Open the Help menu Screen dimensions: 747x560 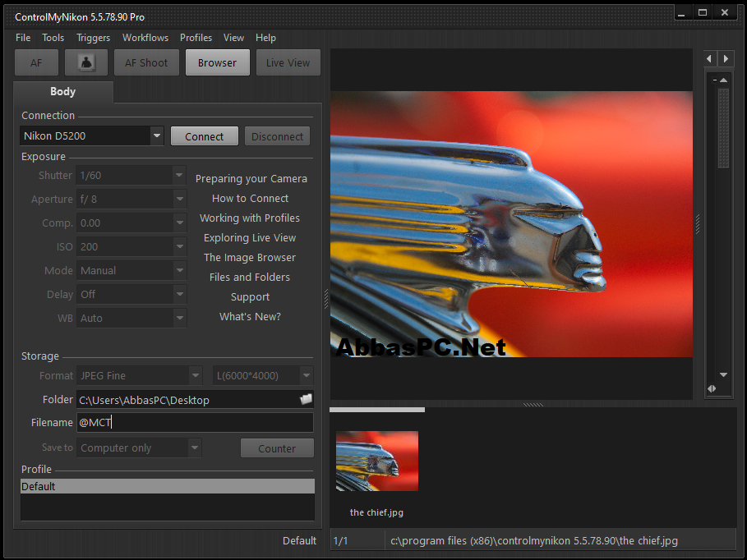265,38
